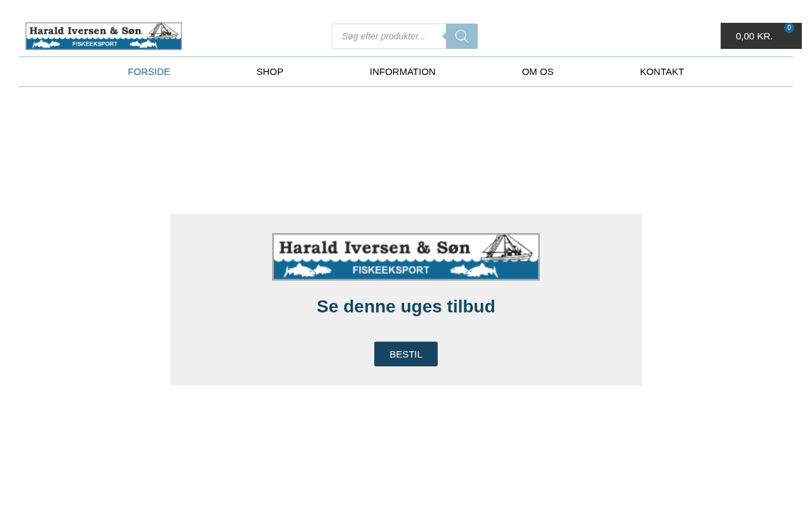Open the cart item count badge
Image resolution: width=812 pixels, height=508 pixels.
[789, 28]
